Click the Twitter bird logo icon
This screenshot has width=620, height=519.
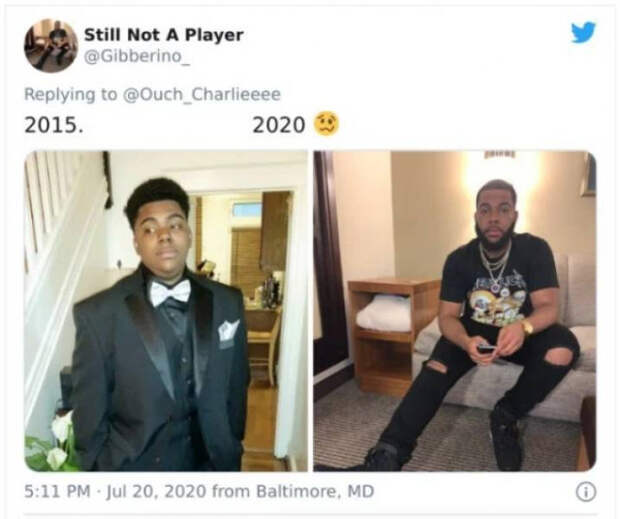[583, 32]
